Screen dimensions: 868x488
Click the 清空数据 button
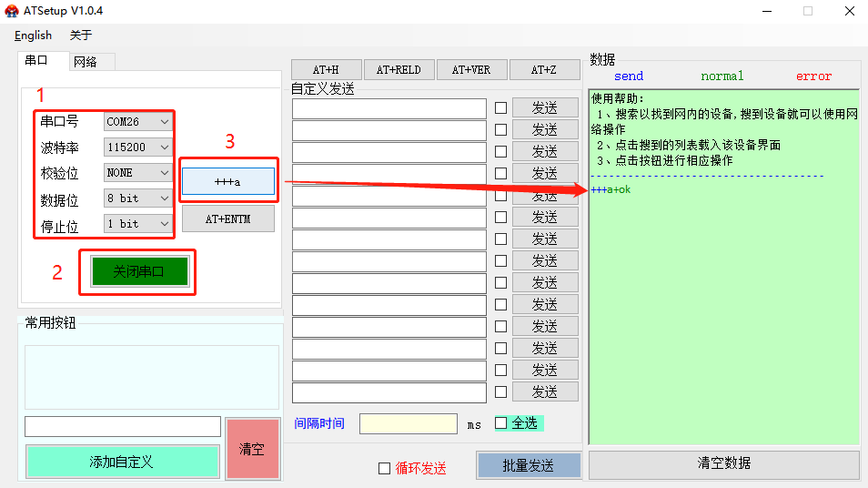[723, 463]
